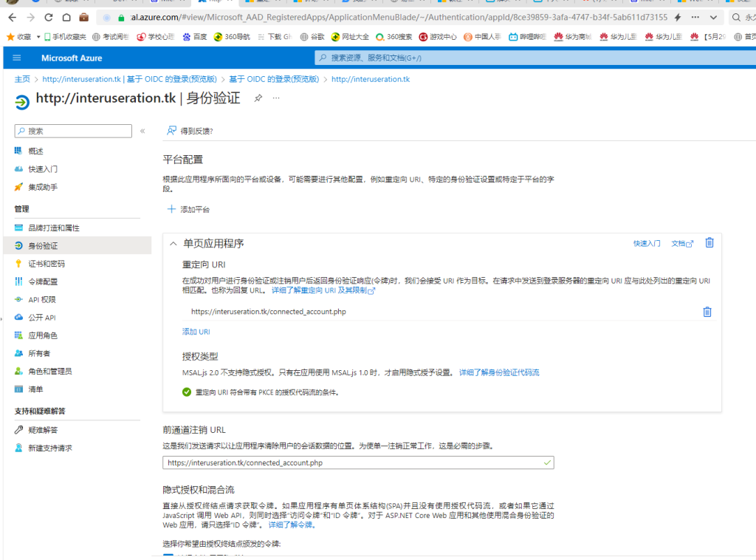The height and width of the screenshot is (560, 756).
Task: Open browser home page icon
Action: coord(66,18)
